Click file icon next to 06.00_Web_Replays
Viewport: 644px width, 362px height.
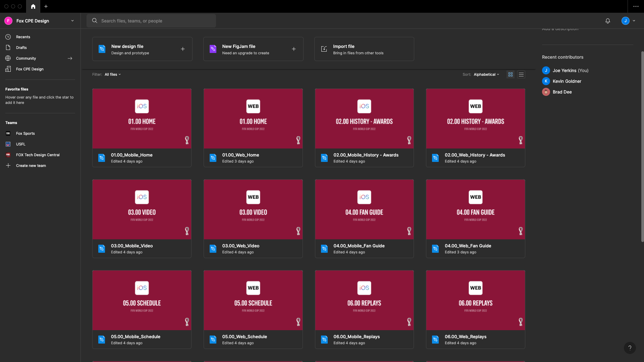(x=435, y=340)
